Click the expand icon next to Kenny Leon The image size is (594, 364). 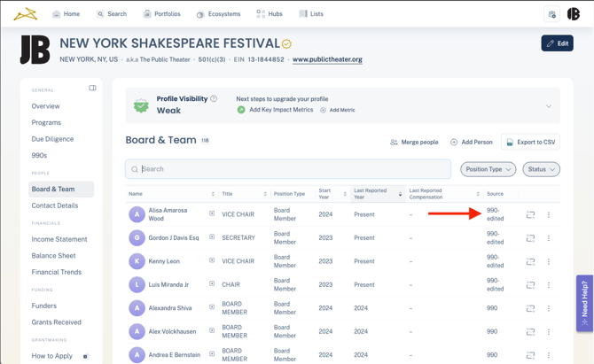(212, 261)
